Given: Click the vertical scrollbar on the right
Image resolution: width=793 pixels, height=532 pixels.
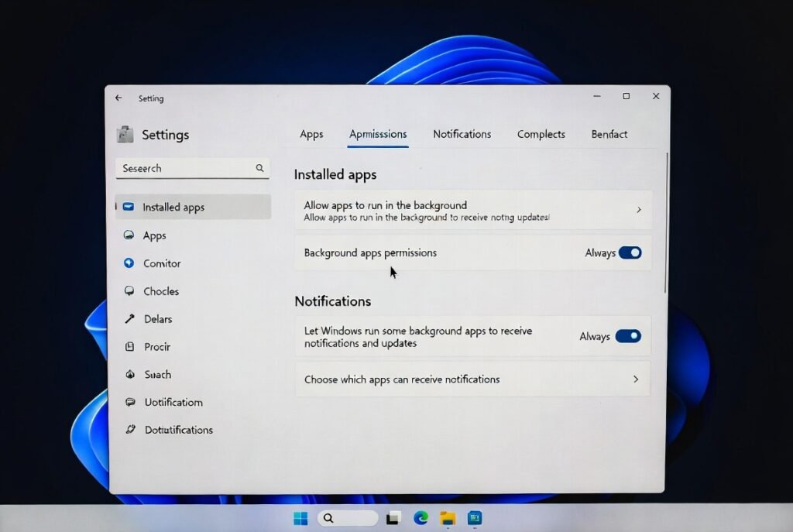Looking at the screenshot, I should [666, 223].
